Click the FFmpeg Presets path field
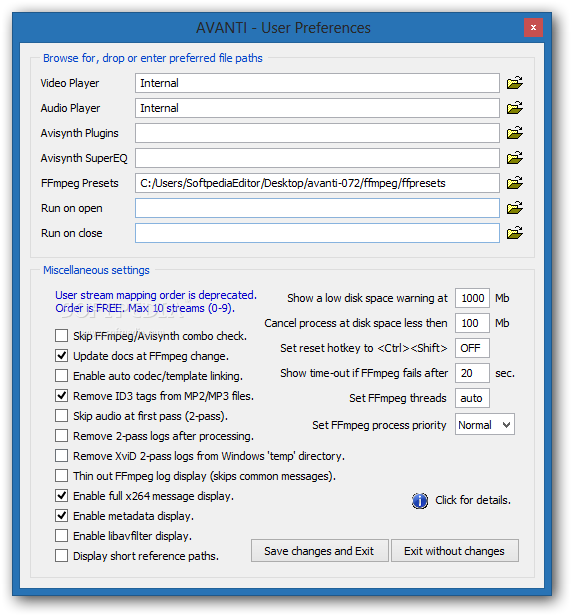 [x=317, y=183]
